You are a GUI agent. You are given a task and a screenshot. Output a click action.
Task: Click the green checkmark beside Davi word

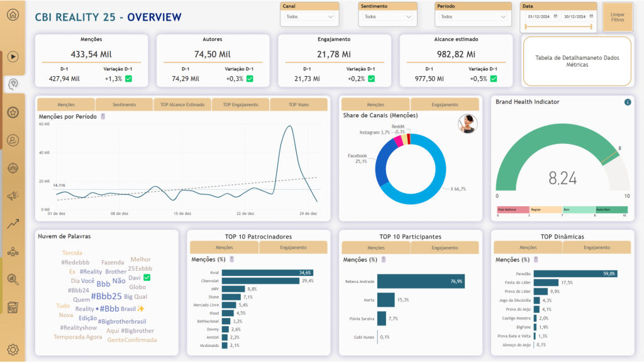pos(147,277)
